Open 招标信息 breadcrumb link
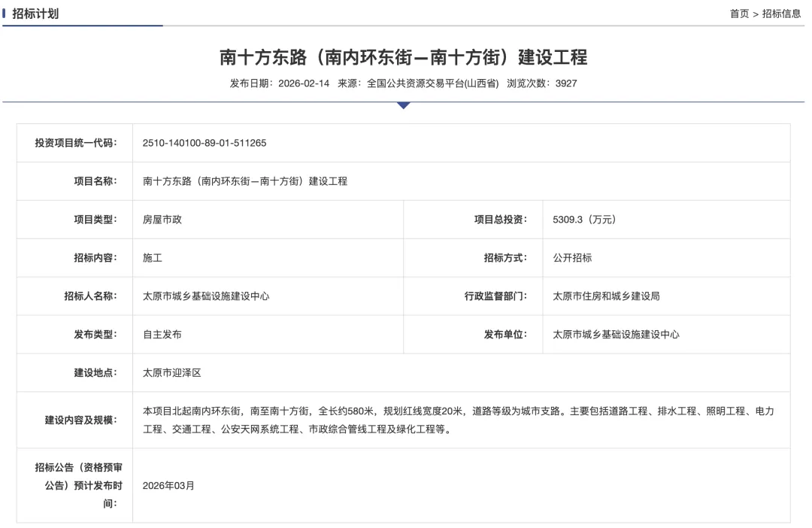812x528 pixels. click(x=781, y=14)
